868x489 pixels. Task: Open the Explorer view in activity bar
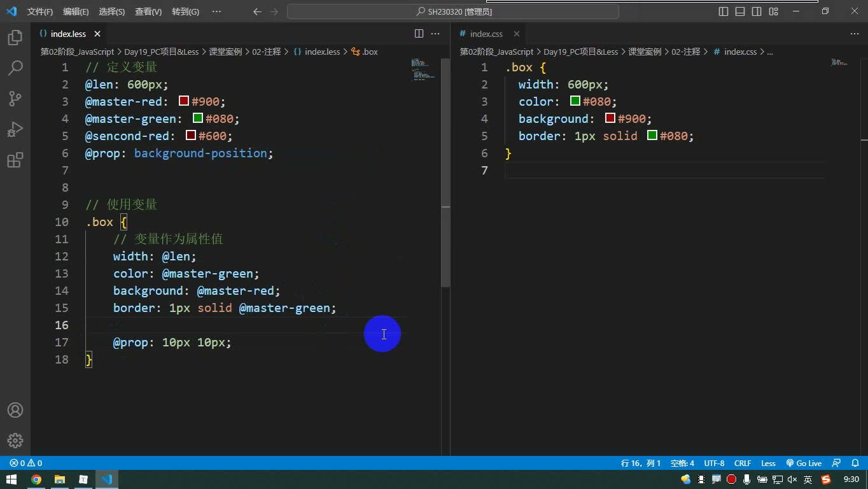(15, 38)
